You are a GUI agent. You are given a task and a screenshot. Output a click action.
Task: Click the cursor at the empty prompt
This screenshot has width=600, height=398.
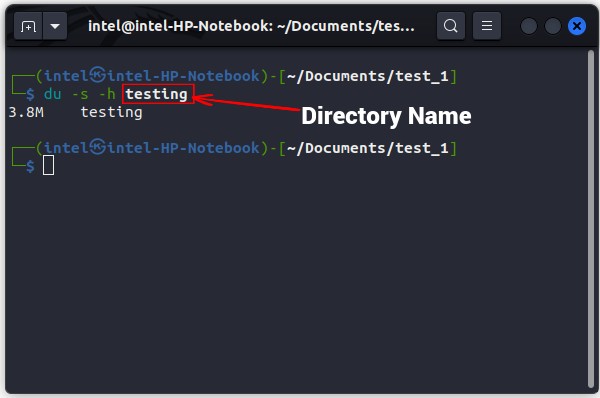(48, 165)
